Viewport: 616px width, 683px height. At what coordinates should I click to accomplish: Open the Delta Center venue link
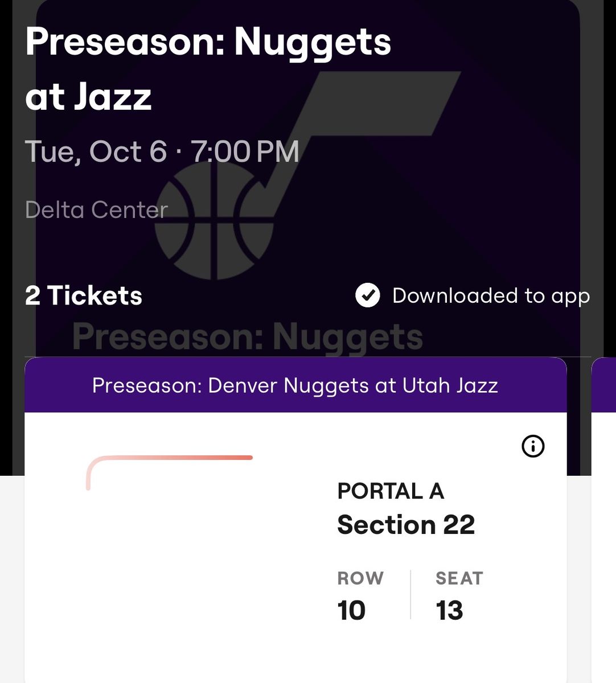click(x=96, y=210)
